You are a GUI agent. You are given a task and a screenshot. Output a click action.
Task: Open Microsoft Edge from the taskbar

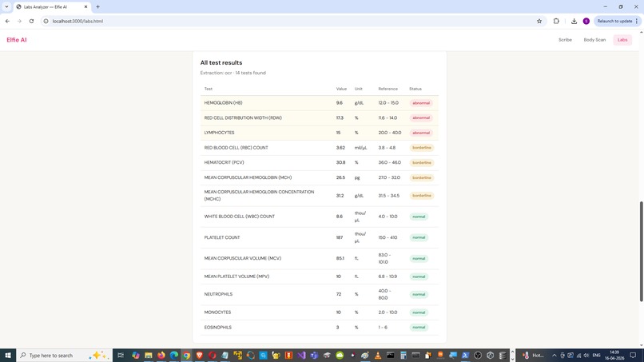coord(173,356)
